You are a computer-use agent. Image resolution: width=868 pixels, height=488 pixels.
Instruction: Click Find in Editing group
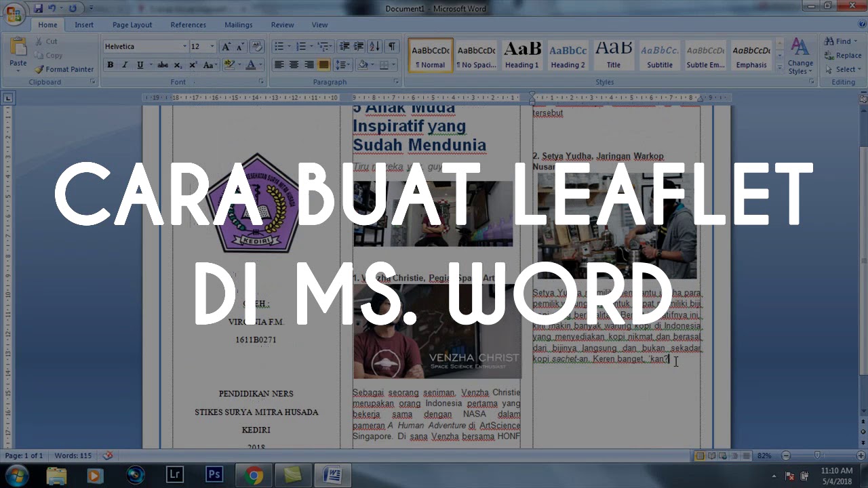[840, 41]
